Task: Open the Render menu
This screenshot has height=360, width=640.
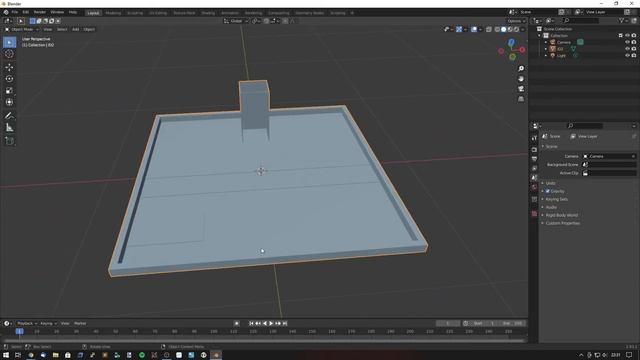Action: point(40,13)
